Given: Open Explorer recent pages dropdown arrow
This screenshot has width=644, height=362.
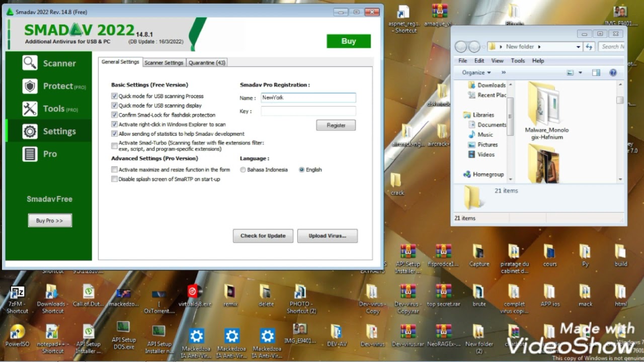Looking at the screenshot, I should click(x=484, y=47).
